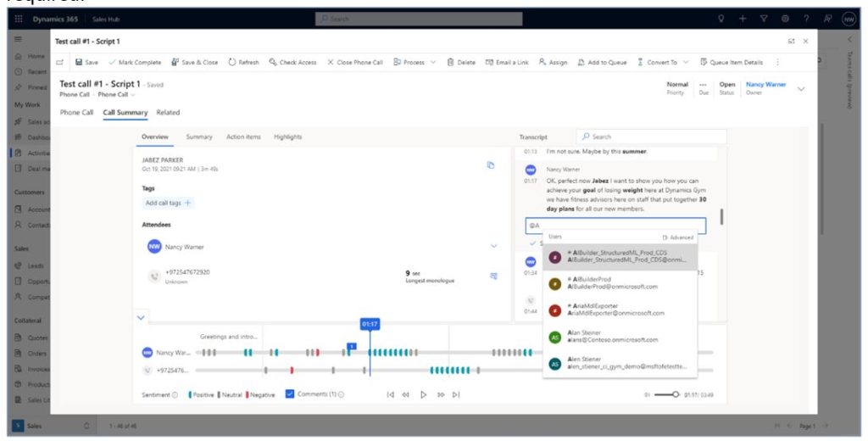Click the play button in playback controls
The height and width of the screenshot is (441, 868).
[x=424, y=394]
